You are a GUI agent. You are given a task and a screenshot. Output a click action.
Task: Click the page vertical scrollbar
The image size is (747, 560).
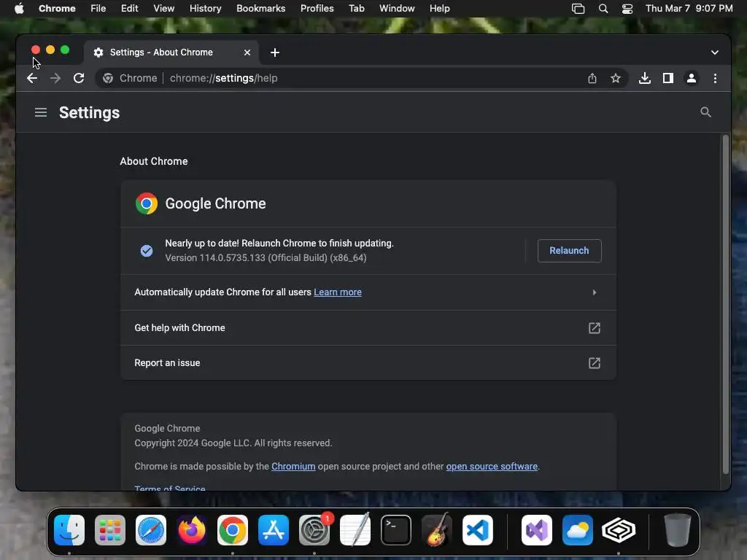click(x=726, y=305)
